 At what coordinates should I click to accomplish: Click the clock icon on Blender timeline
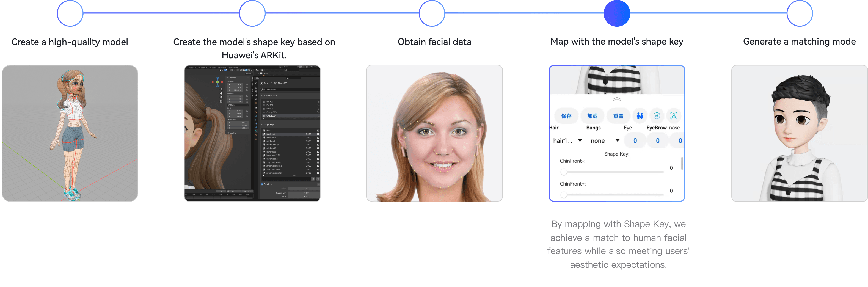[x=228, y=191]
